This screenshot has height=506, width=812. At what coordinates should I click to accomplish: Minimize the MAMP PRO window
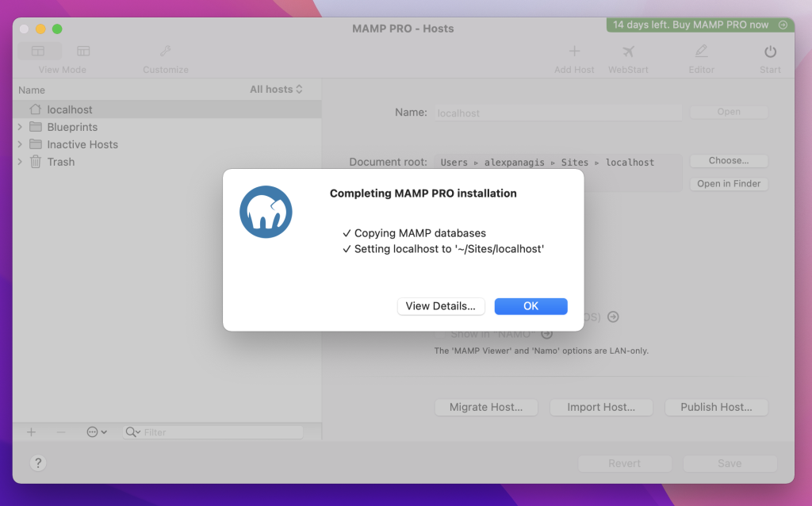click(40, 29)
